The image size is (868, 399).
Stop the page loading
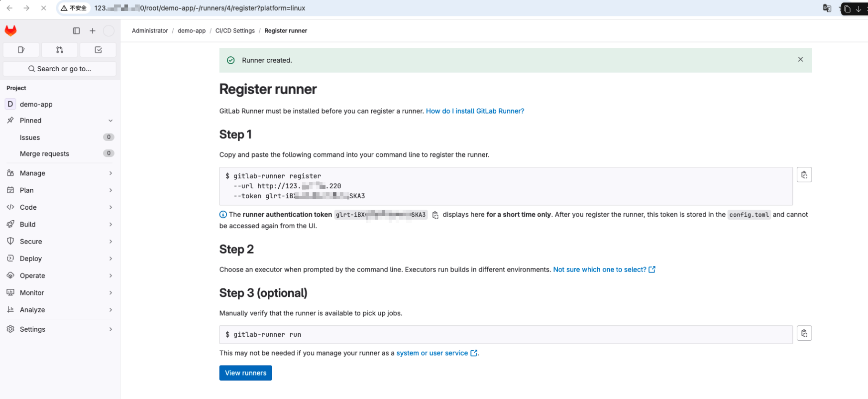click(x=43, y=8)
